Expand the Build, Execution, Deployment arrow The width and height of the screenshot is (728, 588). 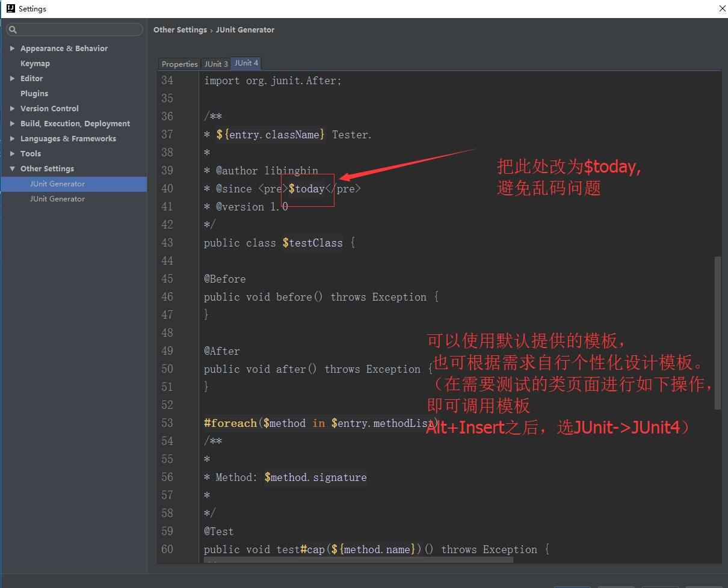point(12,123)
